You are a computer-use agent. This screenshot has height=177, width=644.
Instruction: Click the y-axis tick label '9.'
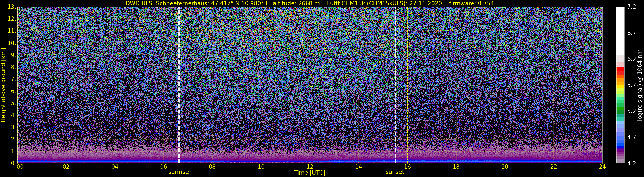click(x=13, y=55)
